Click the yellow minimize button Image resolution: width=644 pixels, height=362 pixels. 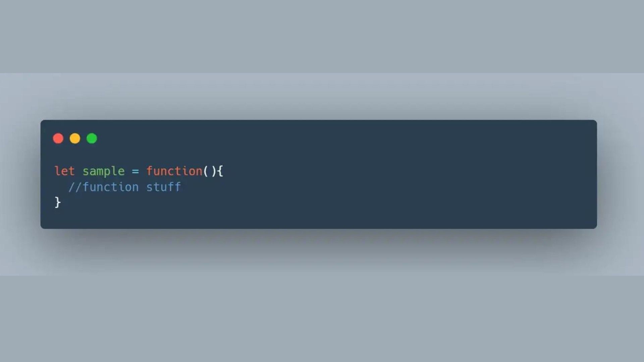pyautogui.click(x=75, y=138)
